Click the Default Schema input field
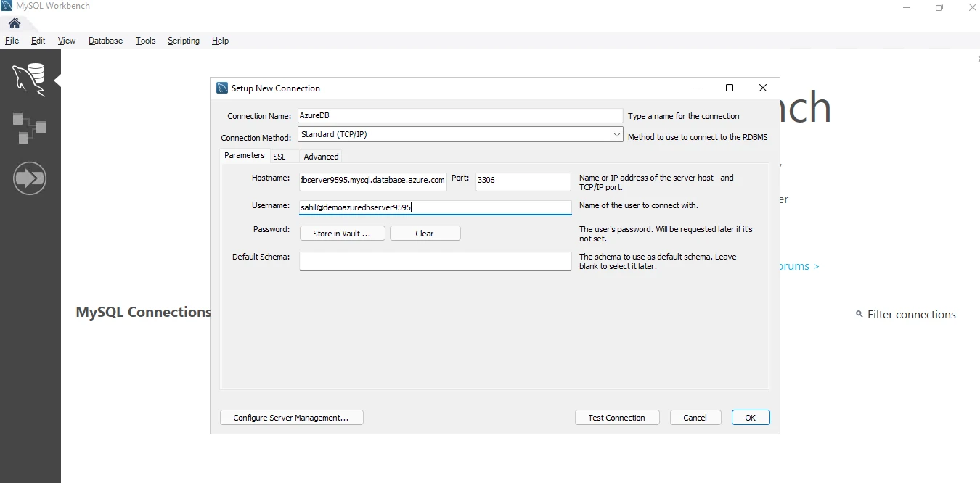Image resolution: width=980 pixels, height=483 pixels. click(x=434, y=261)
